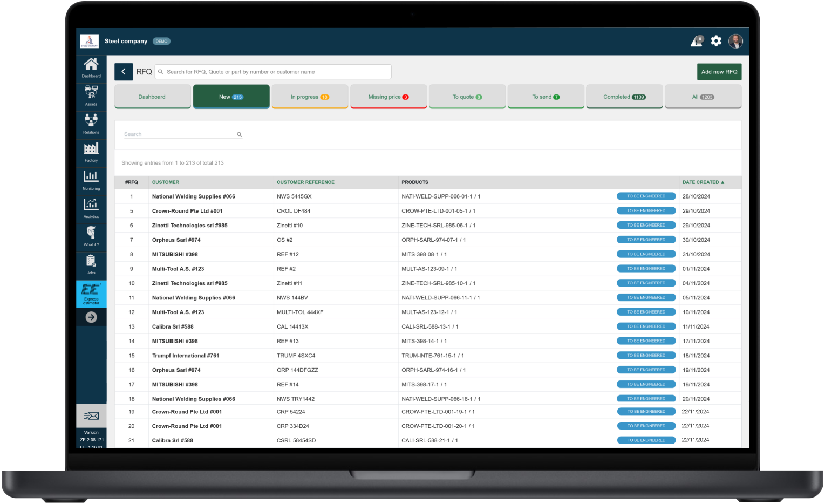Open the Express estimator tool
The height and width of the screenshot is (504, 825).
coord(91,294)
